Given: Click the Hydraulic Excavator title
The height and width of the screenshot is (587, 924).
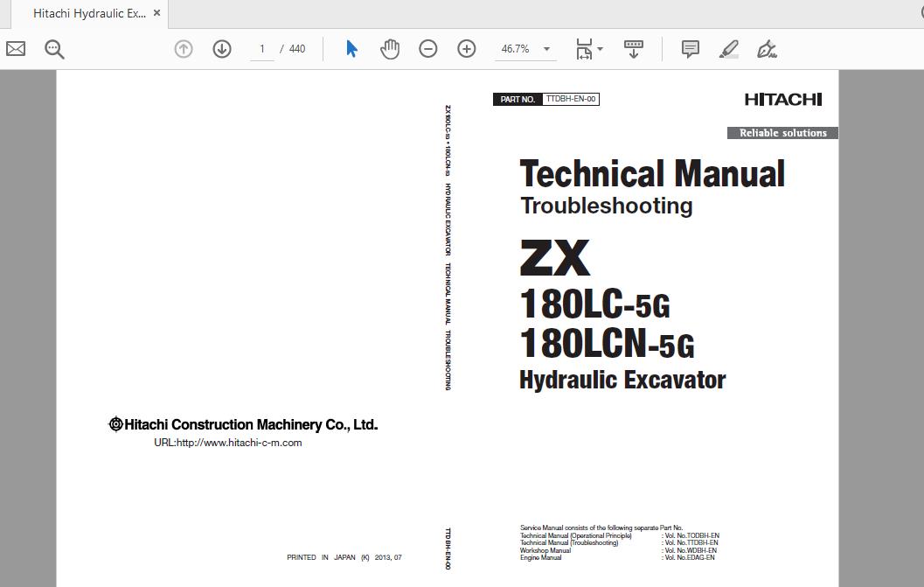Looking at the screenshot, I should tap(622, 380).
